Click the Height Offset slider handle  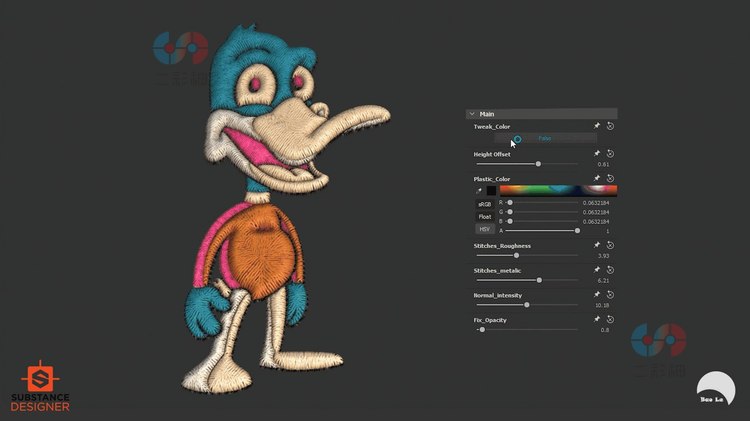[x=538, y=164]
